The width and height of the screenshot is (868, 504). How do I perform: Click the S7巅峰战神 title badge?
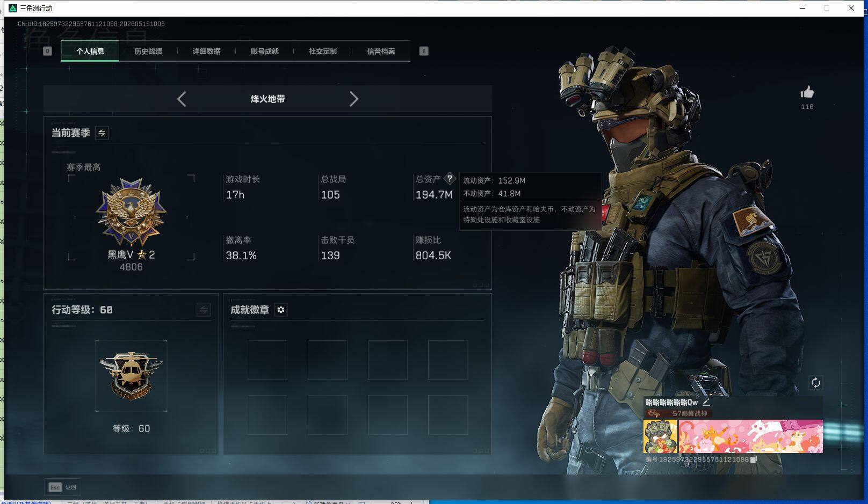pyautogui.click(x=678, y=413)
